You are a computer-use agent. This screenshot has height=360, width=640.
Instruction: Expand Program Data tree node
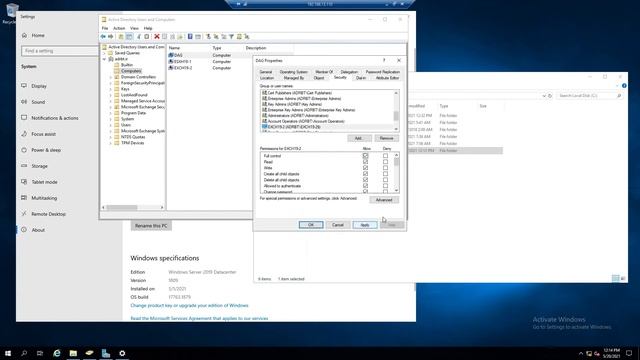coord(111,113)
